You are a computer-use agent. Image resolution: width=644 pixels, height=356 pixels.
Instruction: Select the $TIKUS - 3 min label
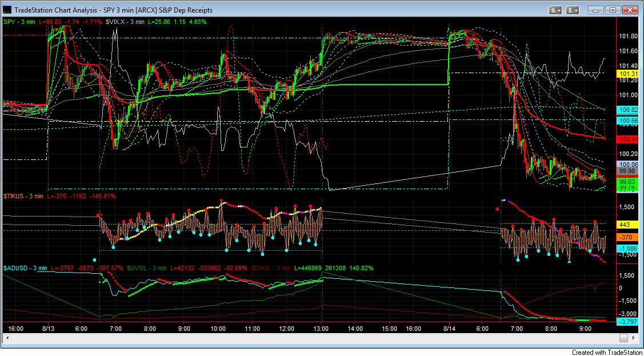[23, 196]
